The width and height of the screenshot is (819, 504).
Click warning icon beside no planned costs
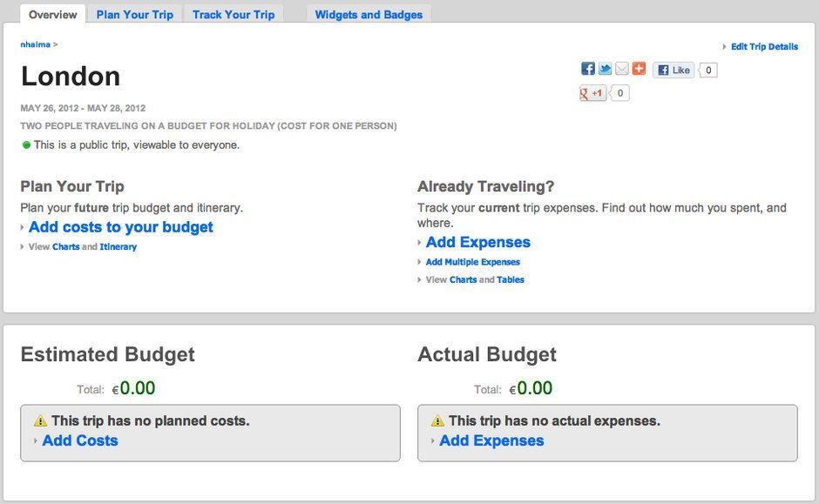40,420
